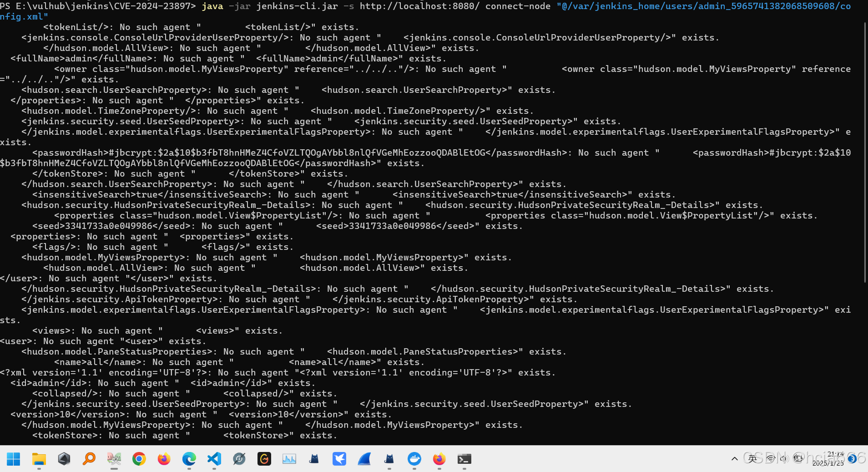The height and width of the screenshot is (472, 868).
Task: Switch to the Terminal taskbar icon
Action: pos(464,459)
